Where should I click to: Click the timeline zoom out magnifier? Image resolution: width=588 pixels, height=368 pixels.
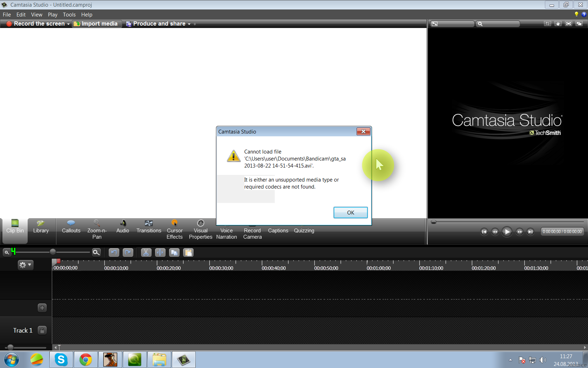[7, 252]
